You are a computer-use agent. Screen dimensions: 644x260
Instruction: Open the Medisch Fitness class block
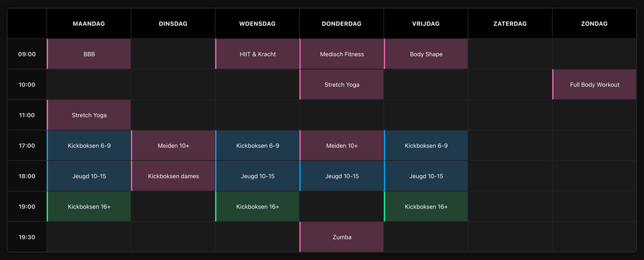click(342, 54)
